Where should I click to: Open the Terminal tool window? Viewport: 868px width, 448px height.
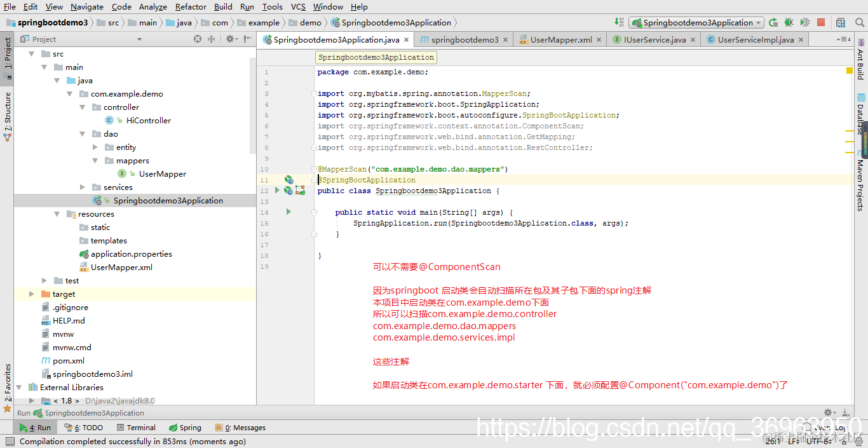135,428
